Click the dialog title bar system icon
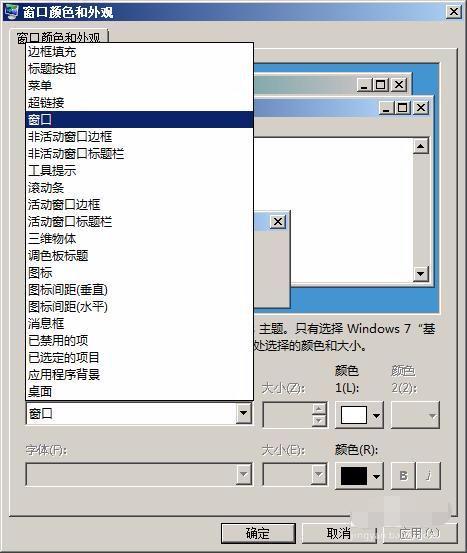Screen dimensions: 467x553 [x=11, y=12]
